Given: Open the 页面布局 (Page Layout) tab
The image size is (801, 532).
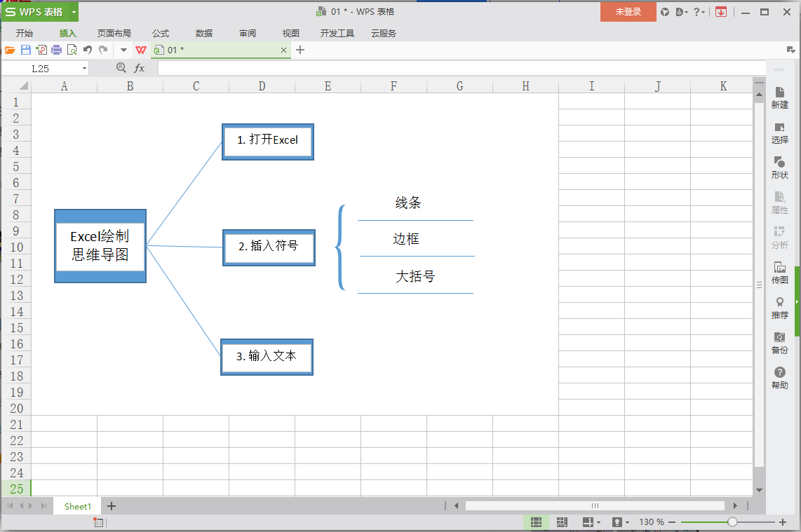Looking at the screenshot, I should [114, 33].
